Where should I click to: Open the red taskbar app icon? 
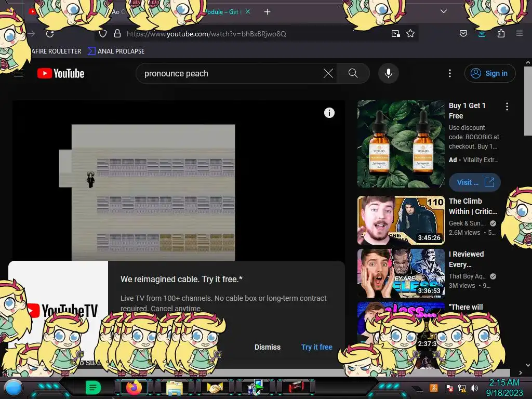296,387
